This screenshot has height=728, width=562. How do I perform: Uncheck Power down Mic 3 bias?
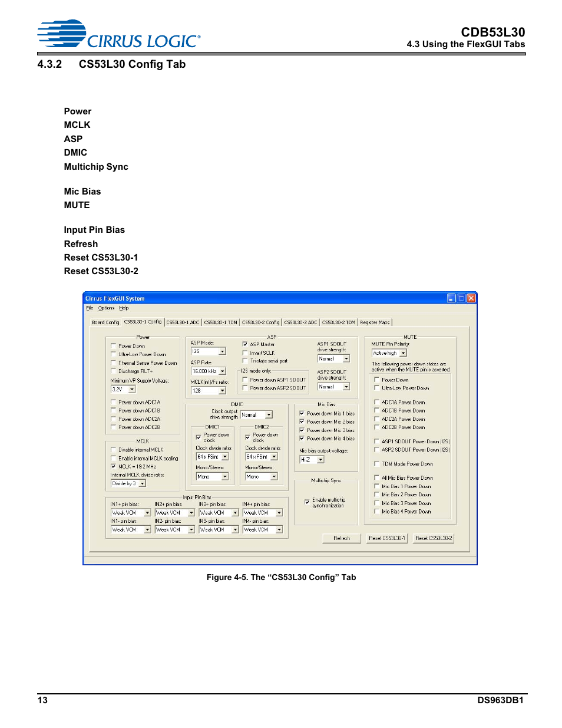point(302,430)
